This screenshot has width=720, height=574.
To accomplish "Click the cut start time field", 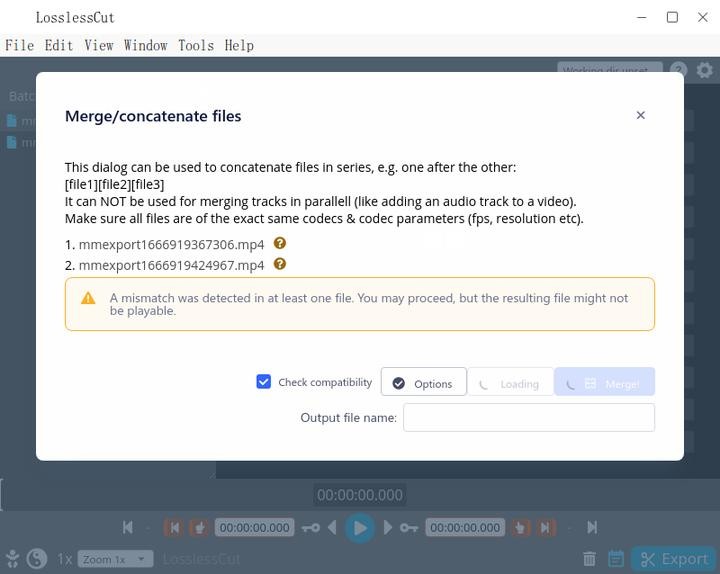I will [254, 527].
